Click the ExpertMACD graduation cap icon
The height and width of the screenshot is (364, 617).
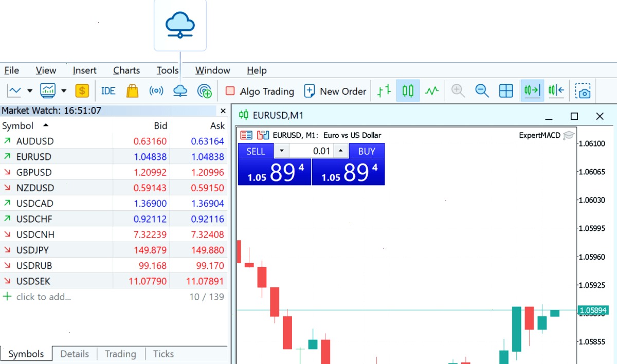click(568, 135)
